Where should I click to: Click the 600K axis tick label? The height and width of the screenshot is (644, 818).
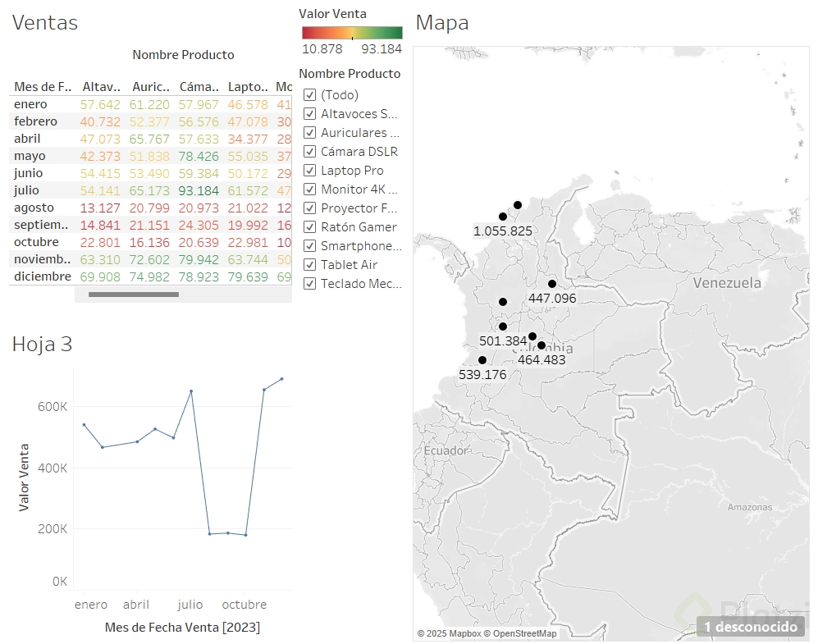point(53,407)
